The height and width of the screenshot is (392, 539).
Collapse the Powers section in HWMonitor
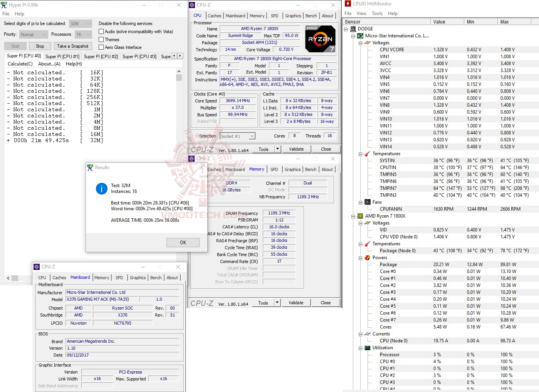click(x=361, y=258)
